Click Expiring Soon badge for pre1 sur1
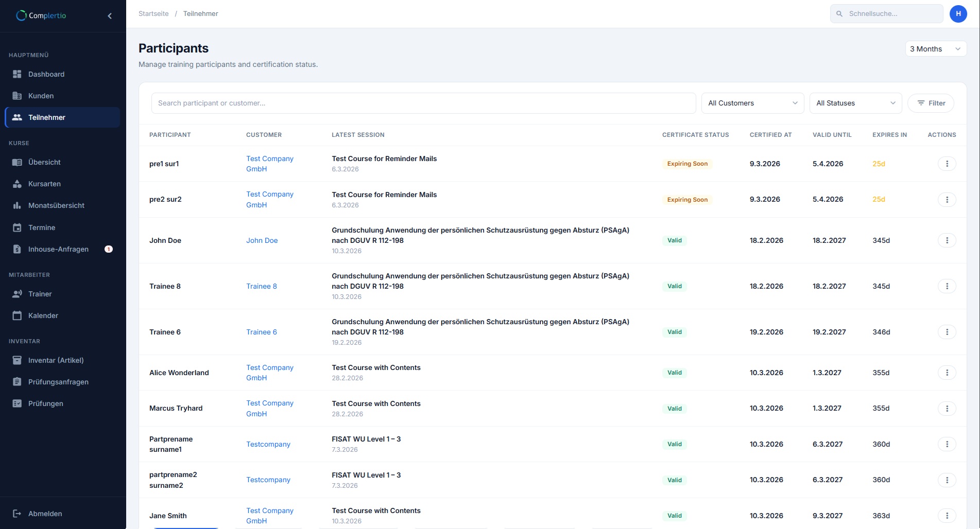 point(687,164)
